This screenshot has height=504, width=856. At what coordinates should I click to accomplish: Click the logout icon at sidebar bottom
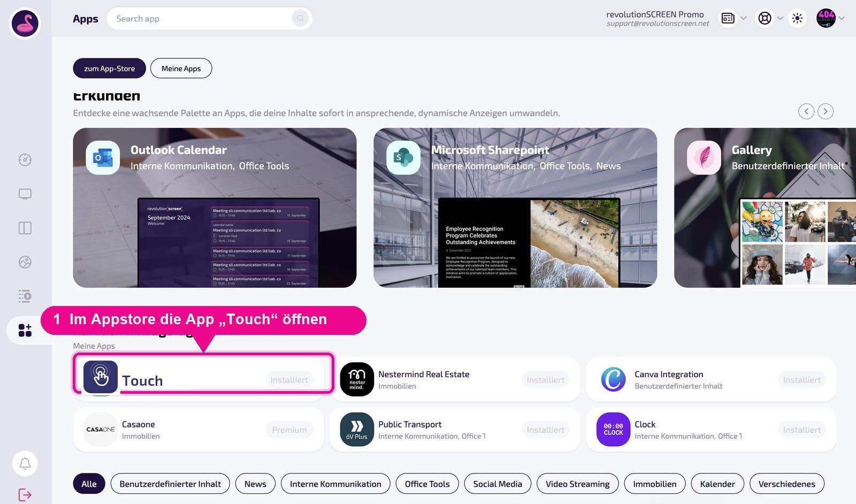25,495
